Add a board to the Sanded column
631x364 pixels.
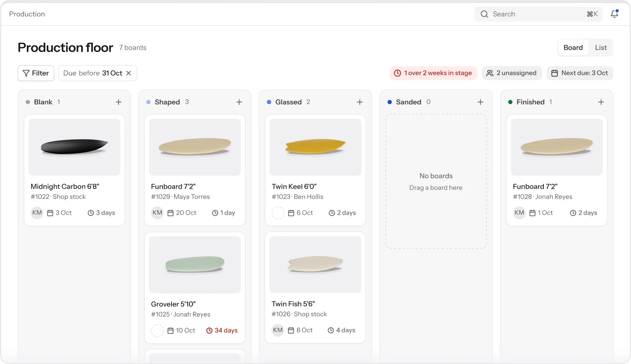[x=480, y=102]
